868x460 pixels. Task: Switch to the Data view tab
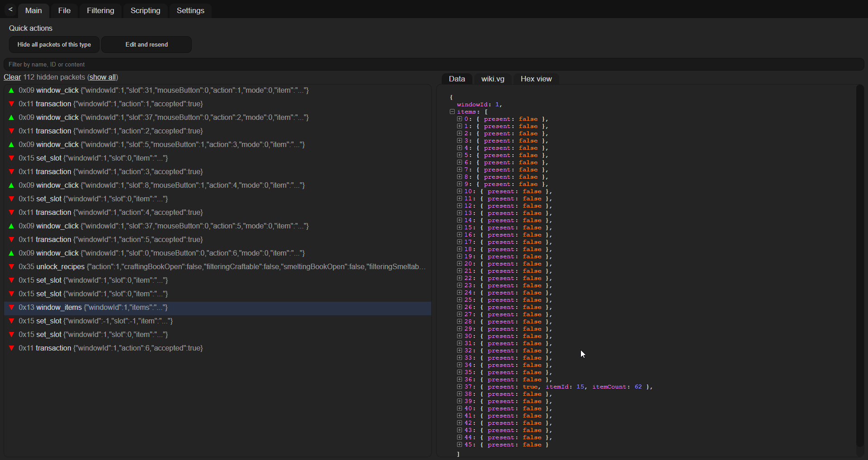(457, 79)
